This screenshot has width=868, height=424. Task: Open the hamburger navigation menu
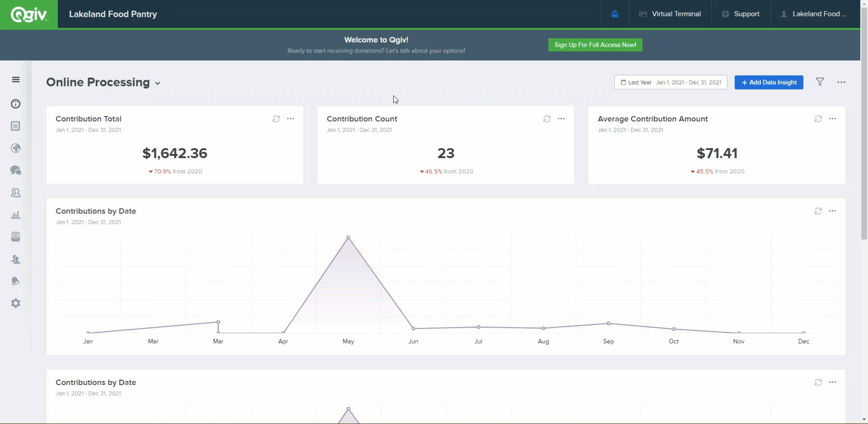click(16, 80)
